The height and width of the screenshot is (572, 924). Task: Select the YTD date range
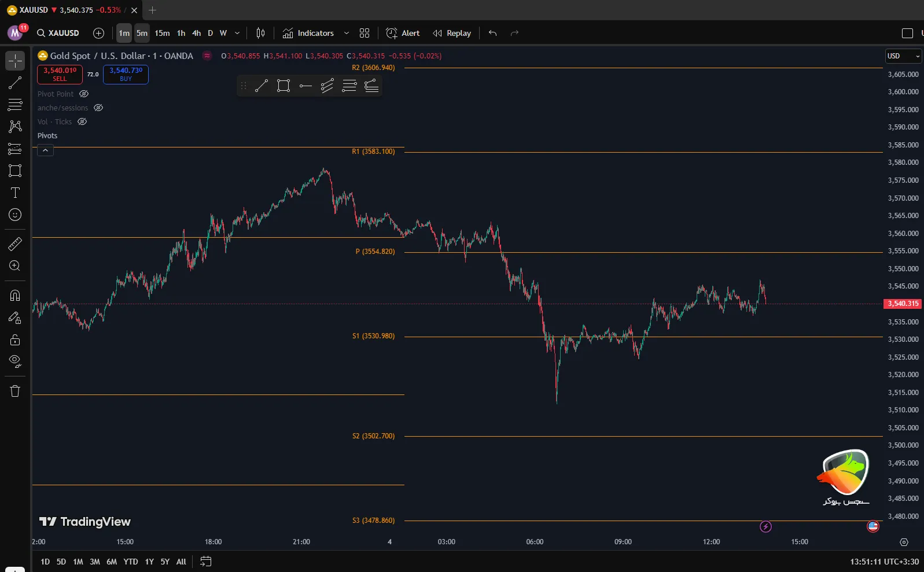[131, 562]
